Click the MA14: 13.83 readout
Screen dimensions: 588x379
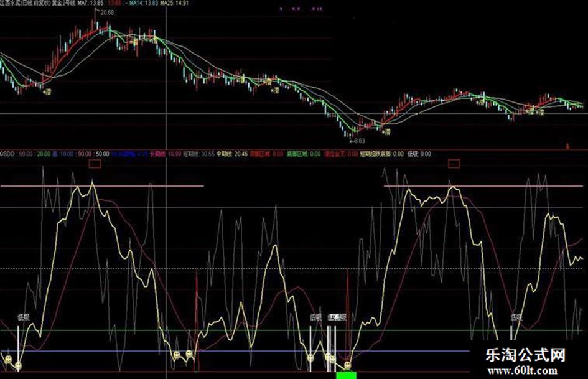coord(144,3)
